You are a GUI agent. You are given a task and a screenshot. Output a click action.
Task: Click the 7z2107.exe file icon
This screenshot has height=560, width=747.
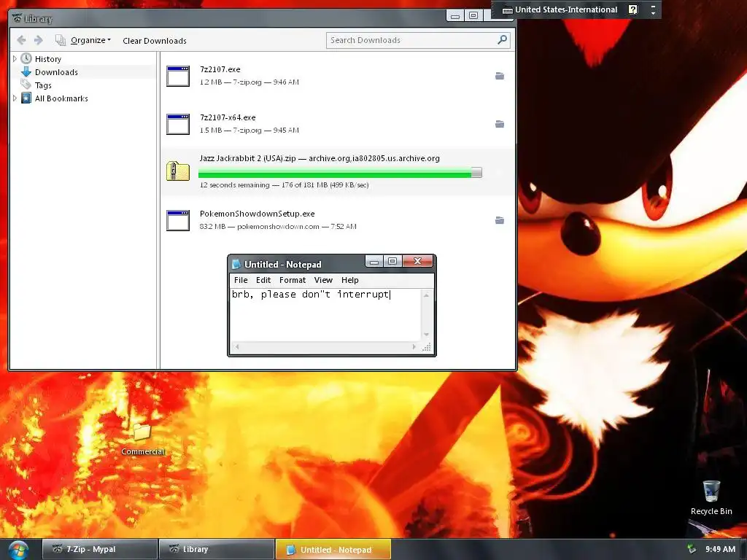[x=178, y=76]
